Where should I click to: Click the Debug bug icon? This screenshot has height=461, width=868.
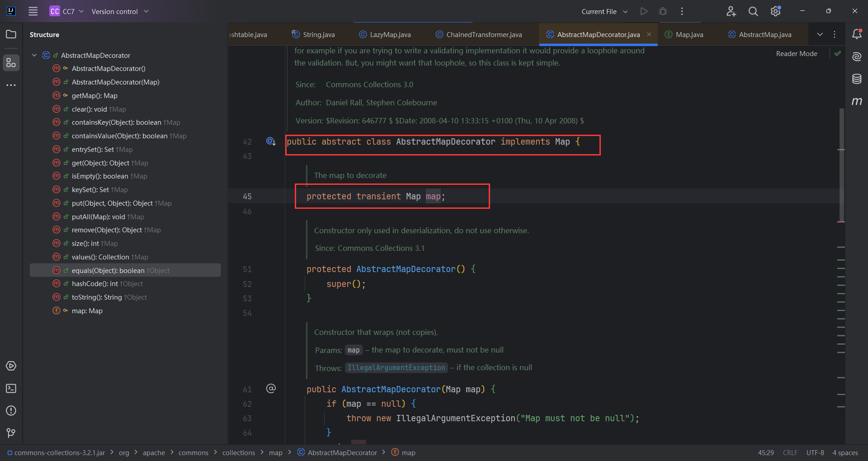[x=663, y=11]
